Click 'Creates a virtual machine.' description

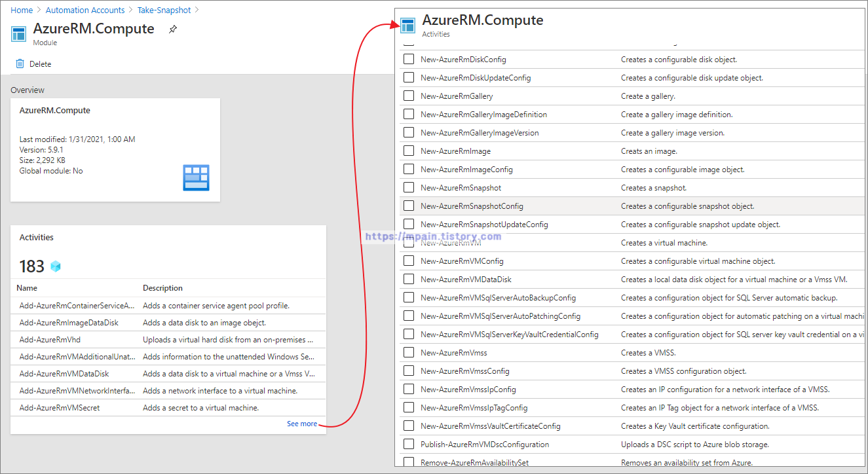(664, 243)
